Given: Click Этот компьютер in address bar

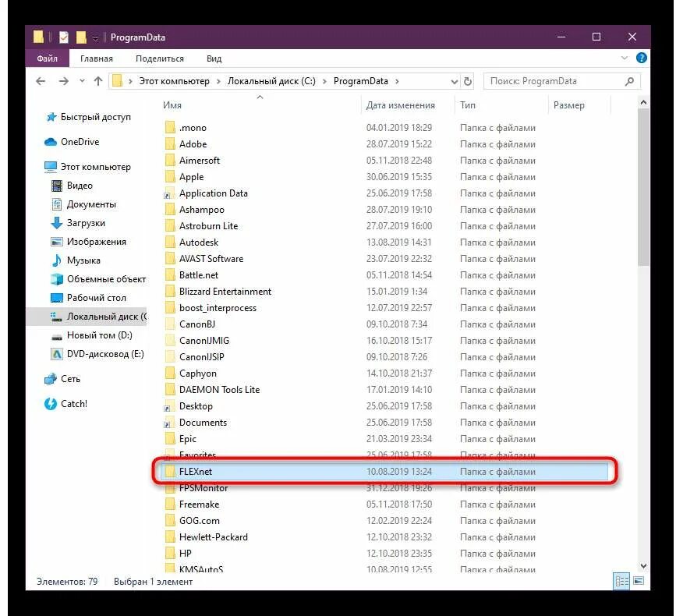Looking at the screenshot, I should pyautogui.click(x=174, y=81).
